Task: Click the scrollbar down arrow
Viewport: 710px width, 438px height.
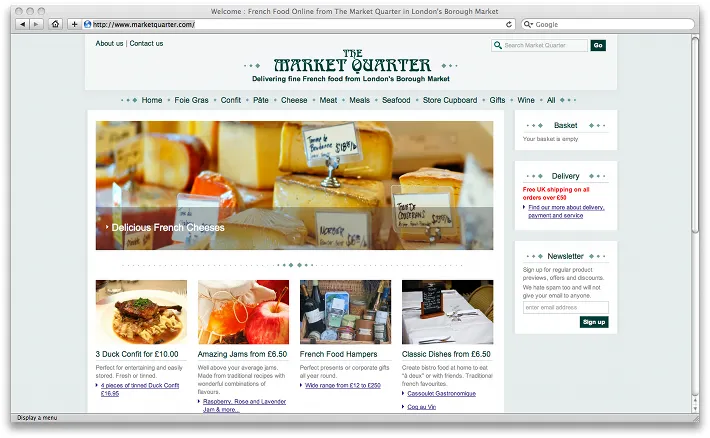Action: (695, 408)
